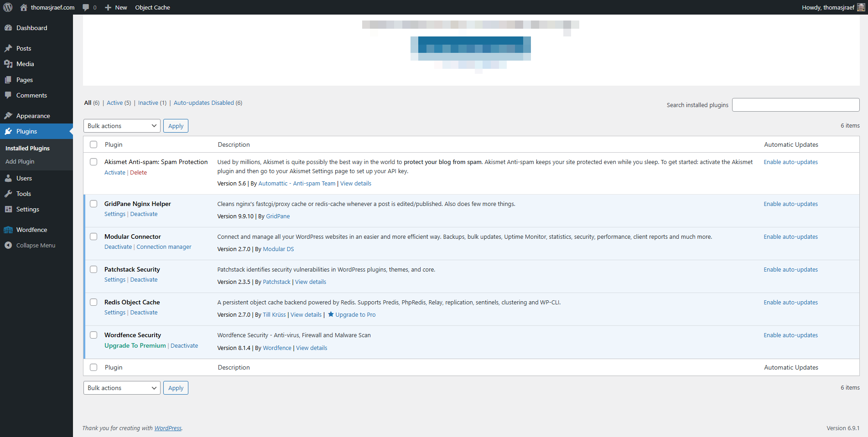Click the WordPress logo icon in admin bar
868x437 pixels.
(8, 7)
